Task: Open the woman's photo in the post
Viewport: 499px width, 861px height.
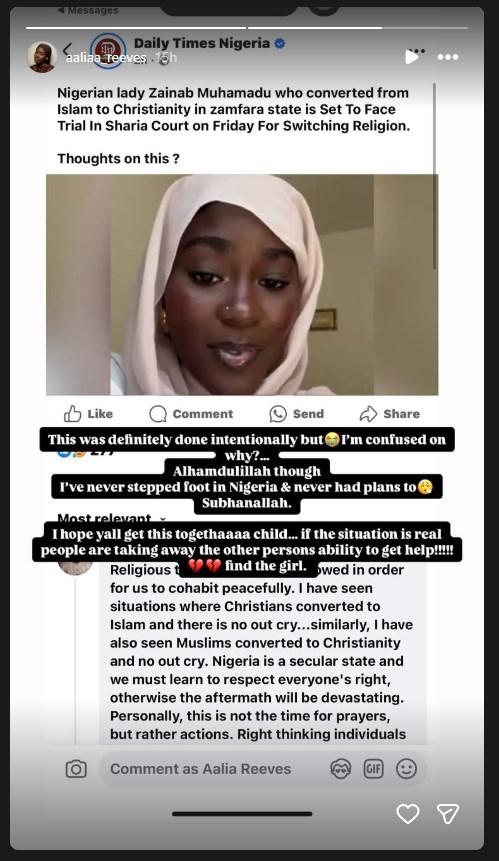Action: (242, 284)
